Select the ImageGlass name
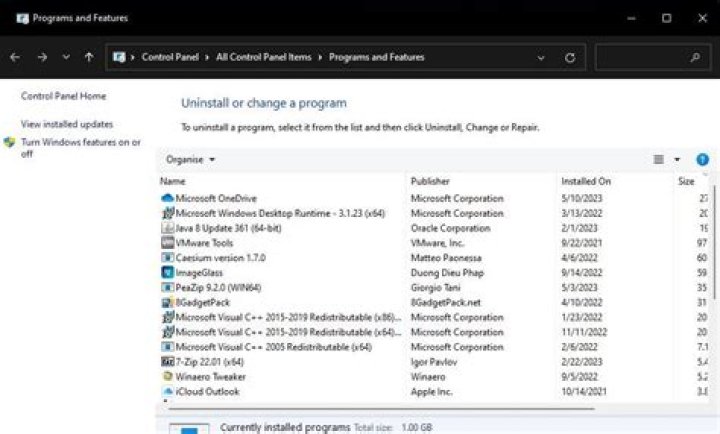 (199, 273)
